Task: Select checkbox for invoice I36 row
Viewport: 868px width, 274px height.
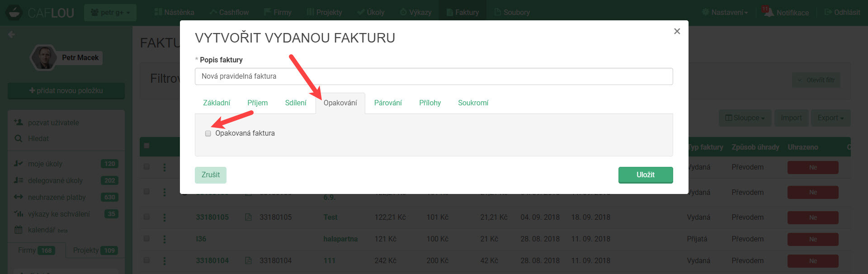Action: tap(146, 239)
